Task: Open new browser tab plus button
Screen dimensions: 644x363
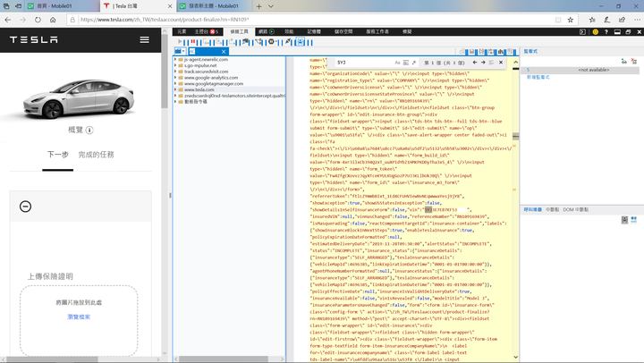Action: click(258, 6)
